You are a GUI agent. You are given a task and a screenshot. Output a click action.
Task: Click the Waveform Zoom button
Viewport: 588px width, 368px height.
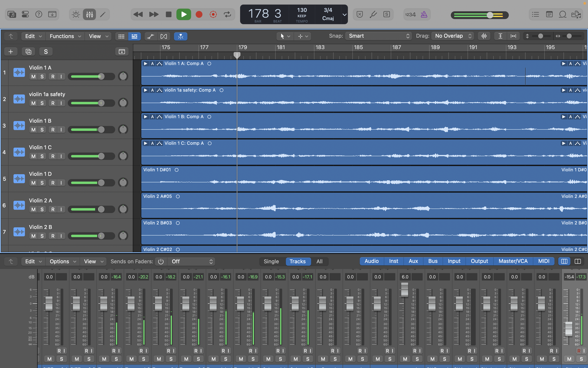point(484,36)
